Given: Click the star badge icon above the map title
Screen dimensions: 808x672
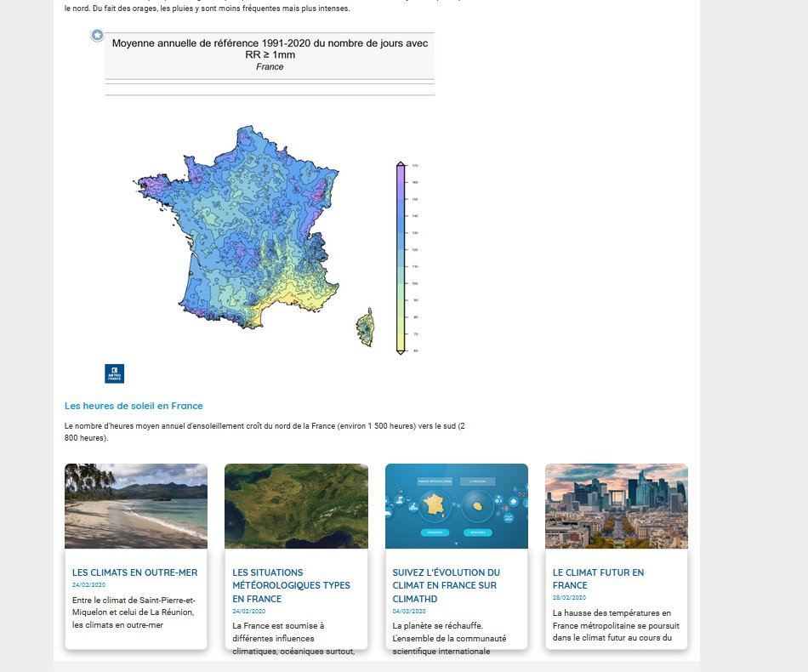Looking at the screenshot, I should pyautogui.click(x=97, y=36).
